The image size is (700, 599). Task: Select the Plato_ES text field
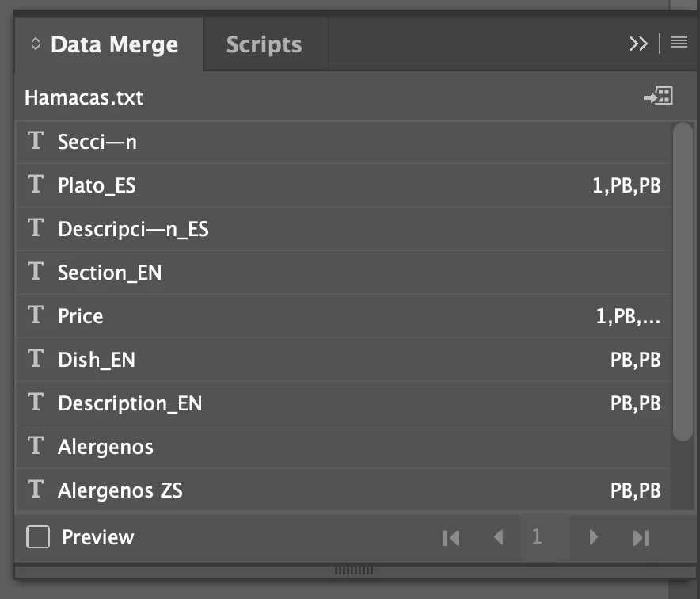coord(344,185)
